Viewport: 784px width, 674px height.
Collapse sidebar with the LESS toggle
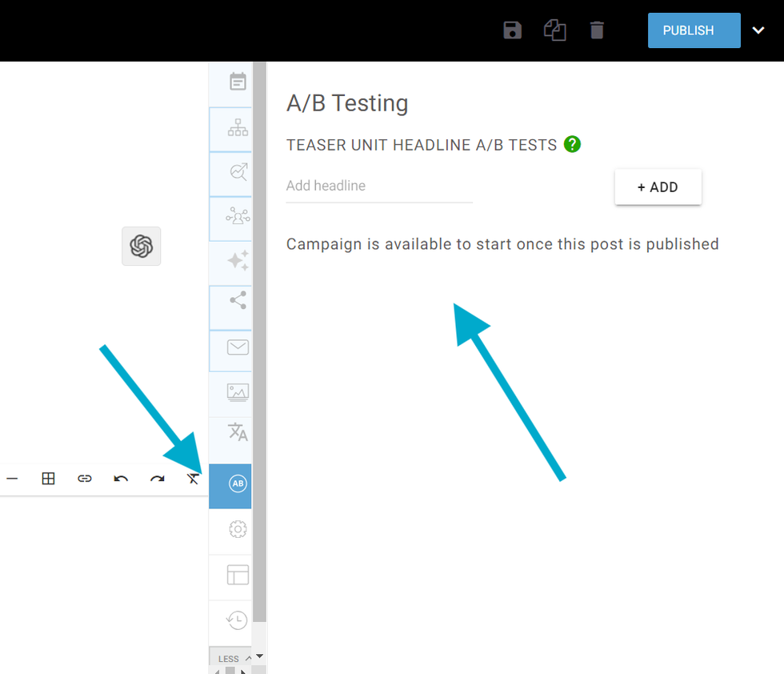[x=232, y=659]
